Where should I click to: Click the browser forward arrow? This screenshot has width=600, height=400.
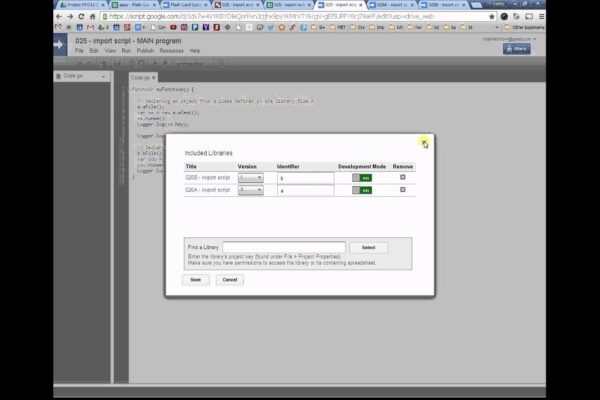tap(70, 16)
